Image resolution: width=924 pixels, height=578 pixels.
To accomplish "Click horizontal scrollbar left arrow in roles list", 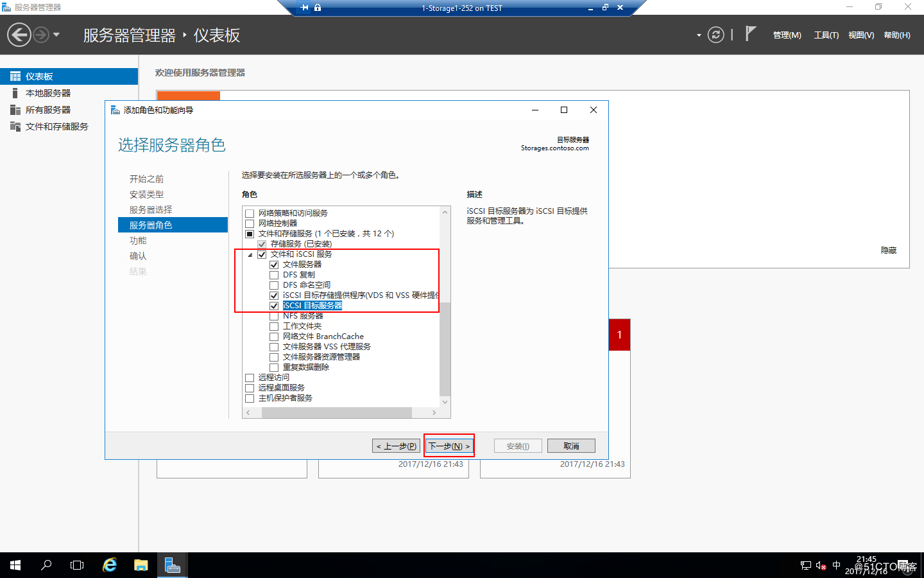I will 248,412.
